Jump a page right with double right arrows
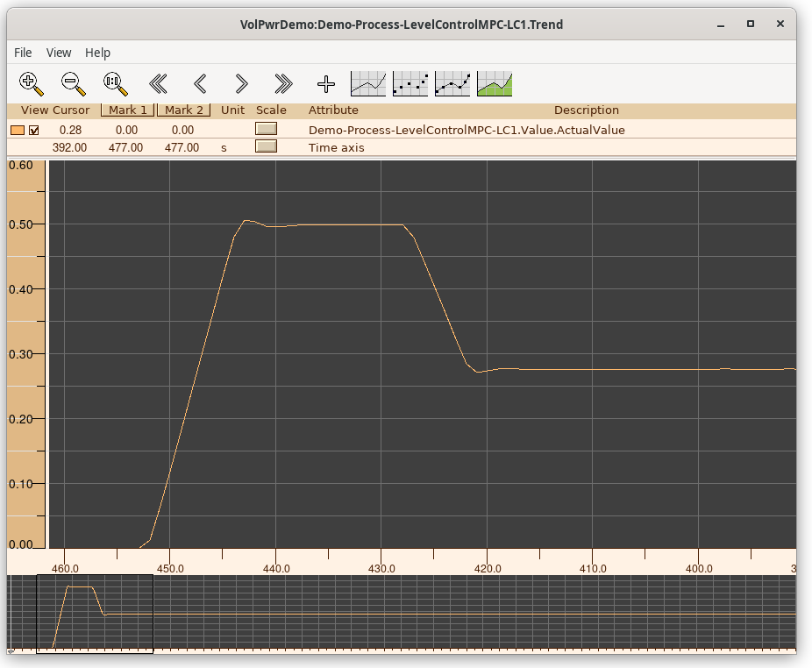 point(283,84)
